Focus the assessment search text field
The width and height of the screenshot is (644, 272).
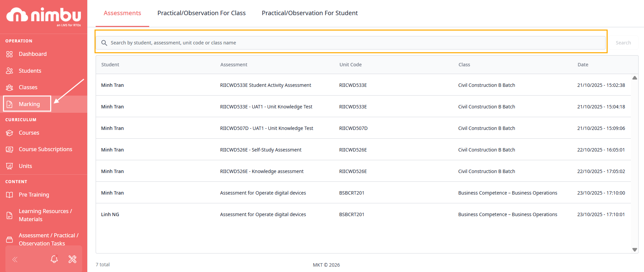[350, 43]
